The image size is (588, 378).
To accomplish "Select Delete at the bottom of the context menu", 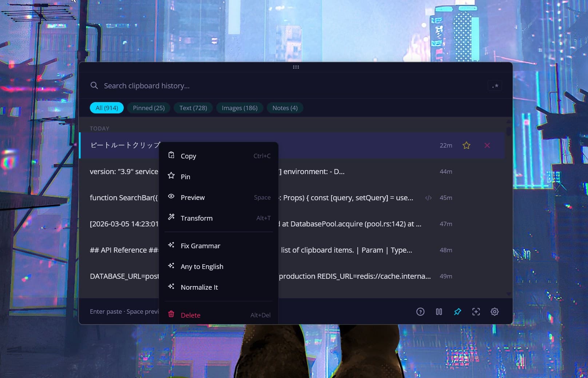I will pos(190,315).
